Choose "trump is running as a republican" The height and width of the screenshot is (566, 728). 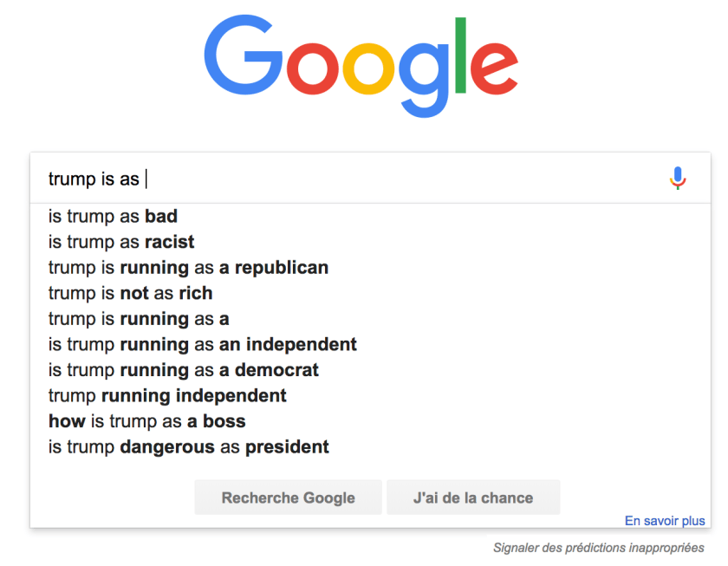[x=188, y=267]
